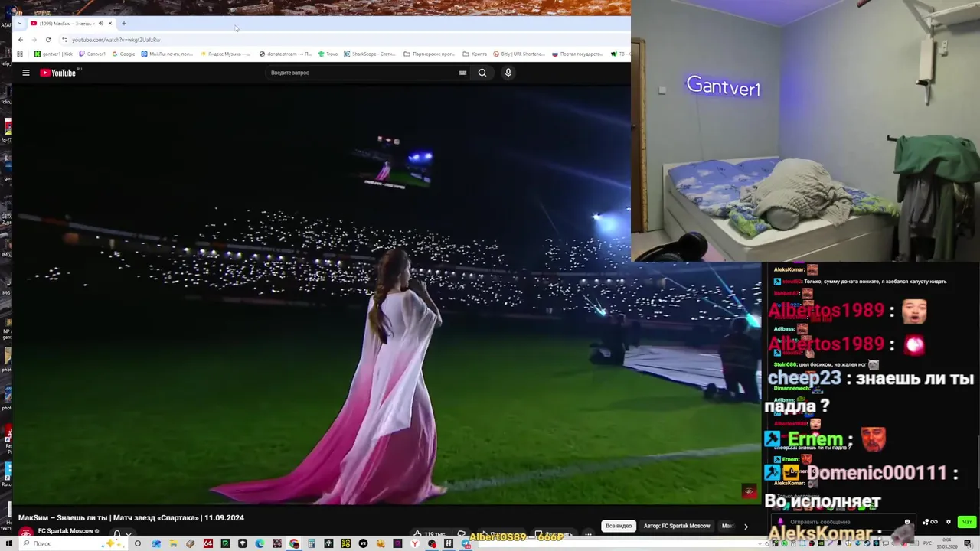Image resolution: width=980 pixels, height=551 pixels.
Task: Open the Calculator app in the taskbar
Action: tap(312, 543)
